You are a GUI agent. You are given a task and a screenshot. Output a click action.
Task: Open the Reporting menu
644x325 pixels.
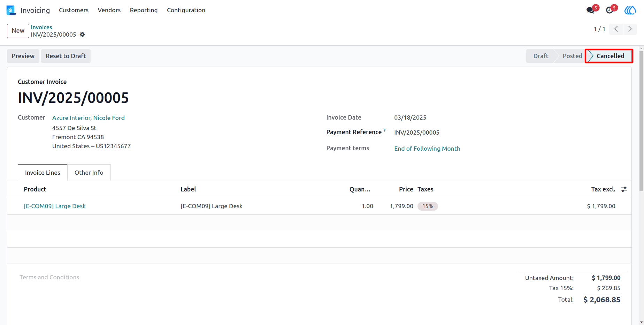tap(144, 10)
